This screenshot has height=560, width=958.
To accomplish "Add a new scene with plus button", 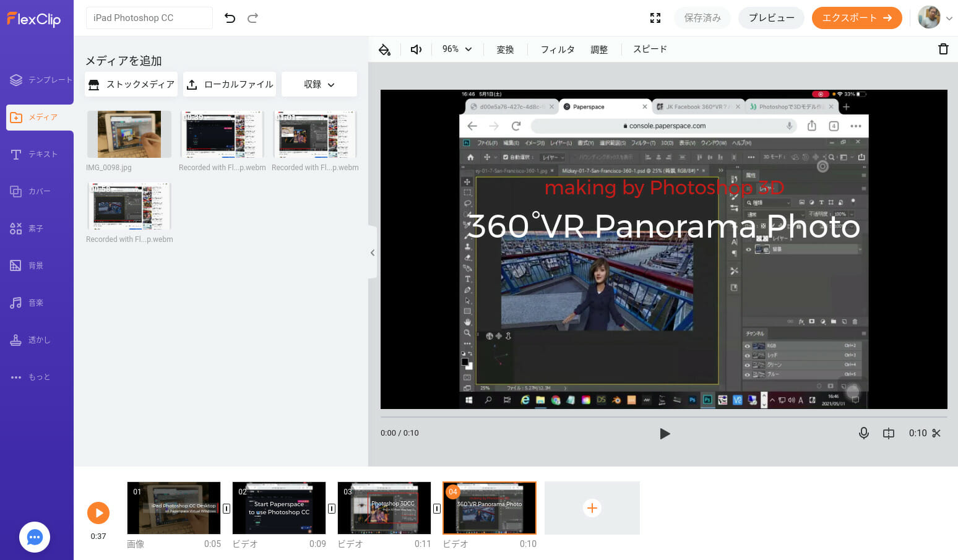I will click(592, 508).
